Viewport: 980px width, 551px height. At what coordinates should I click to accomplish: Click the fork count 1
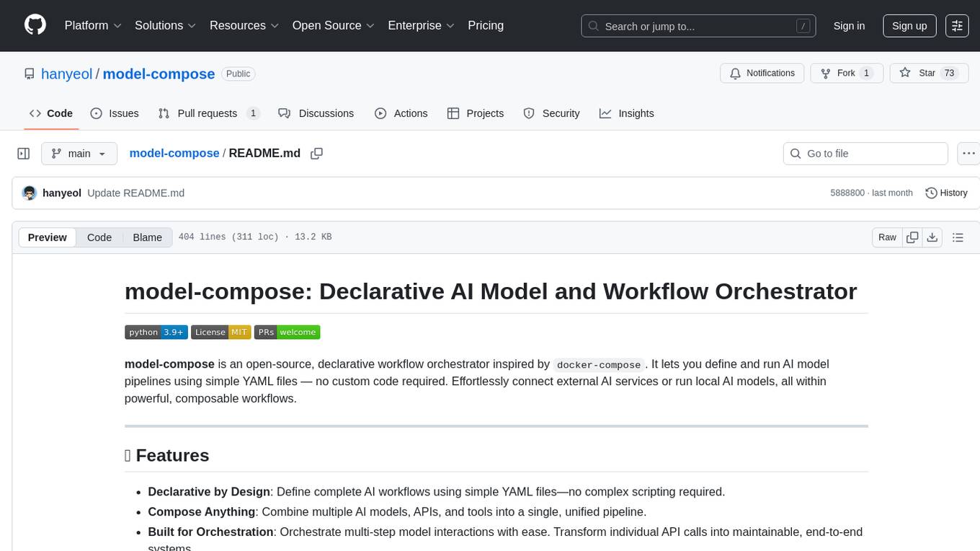tap(866, 73)
